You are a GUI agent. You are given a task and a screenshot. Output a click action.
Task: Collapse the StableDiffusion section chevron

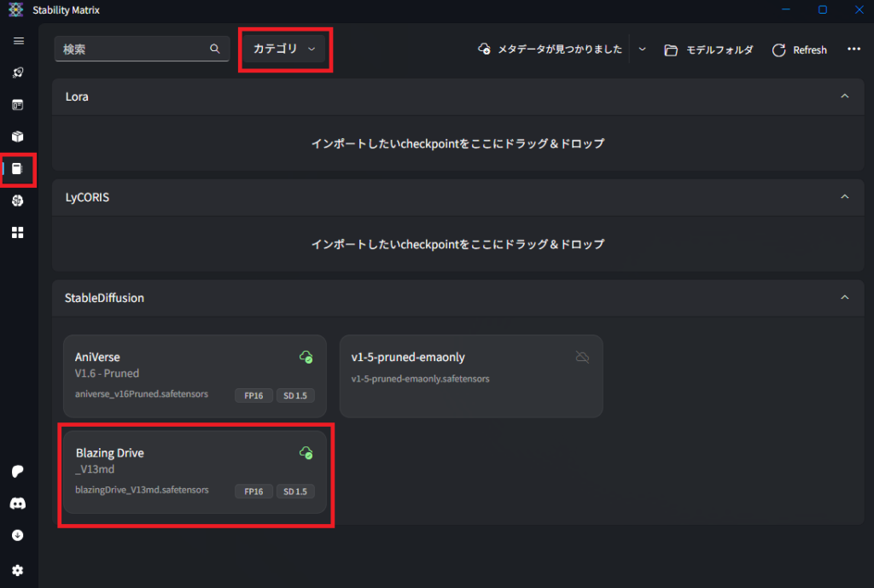pos(844,298)
